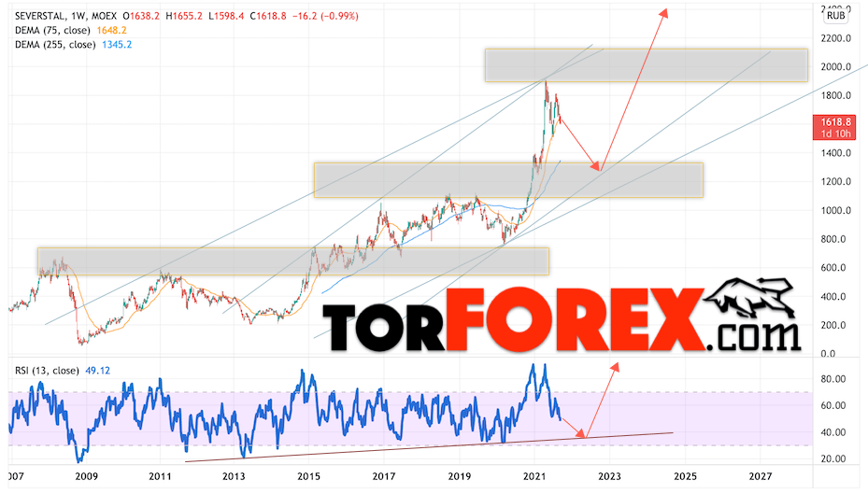
Task: Click the 1800.0 price axis label
Action: 835,96
